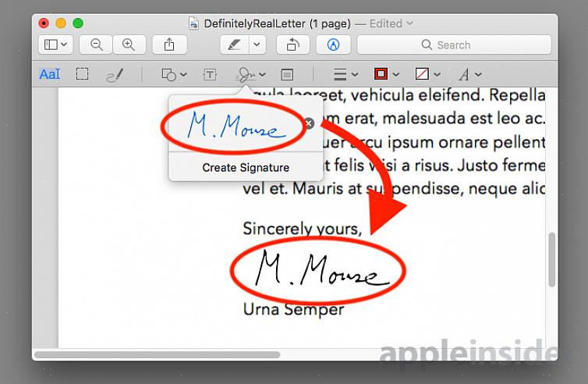Select the Text Selection tool AaI
588x384 pixels.
click(49, 74)
